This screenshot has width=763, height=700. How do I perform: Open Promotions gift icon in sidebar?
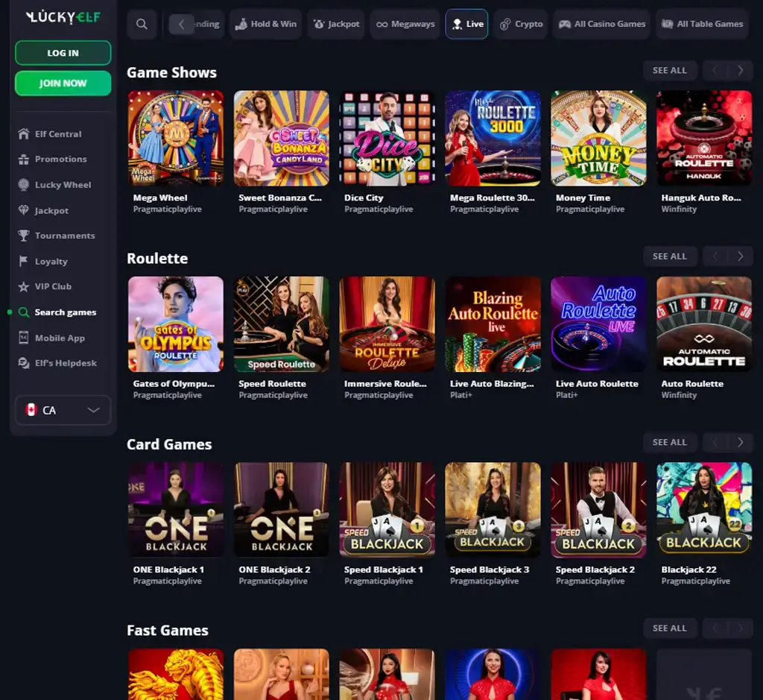pyautogui.click(x=23, y=160)
